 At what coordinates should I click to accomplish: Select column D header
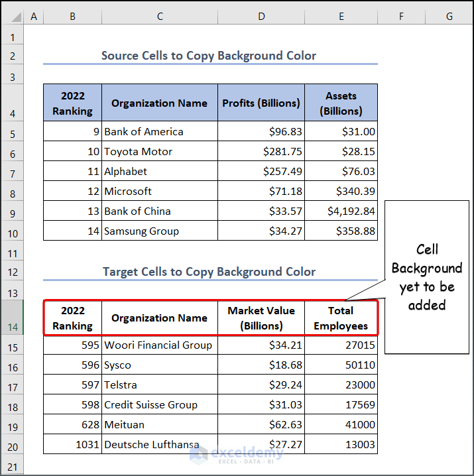click(261, 17)
